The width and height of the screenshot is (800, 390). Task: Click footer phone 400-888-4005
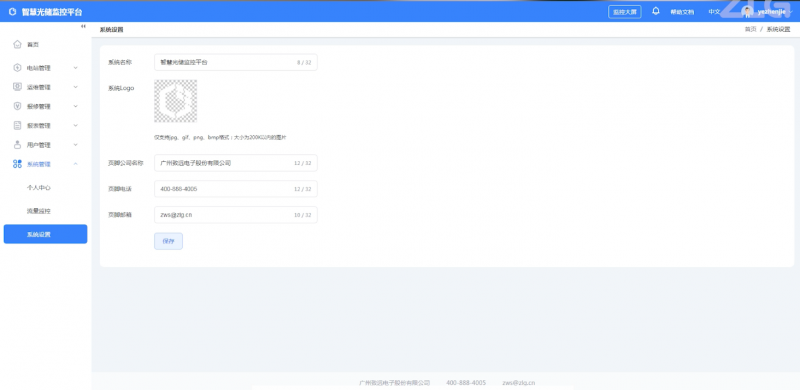[x=466, y=383]
